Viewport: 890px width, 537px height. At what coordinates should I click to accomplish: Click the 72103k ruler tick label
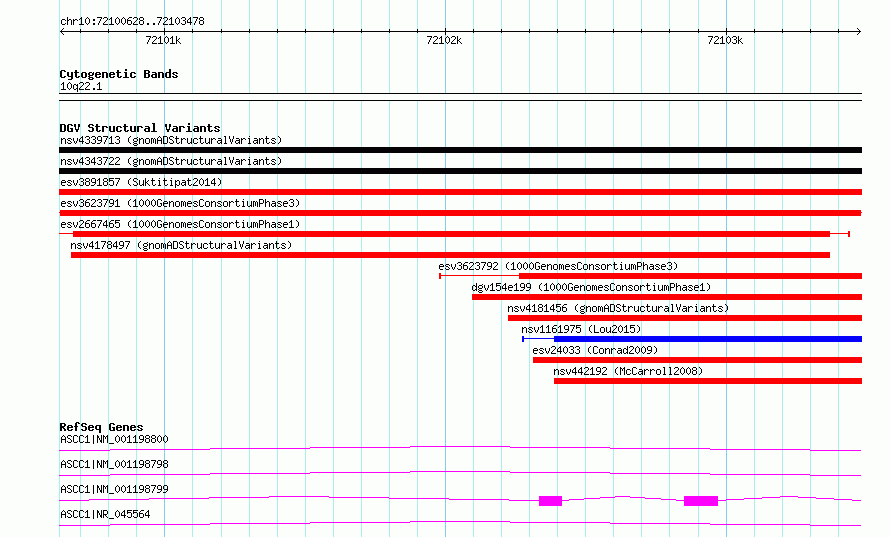pos(725,40)
